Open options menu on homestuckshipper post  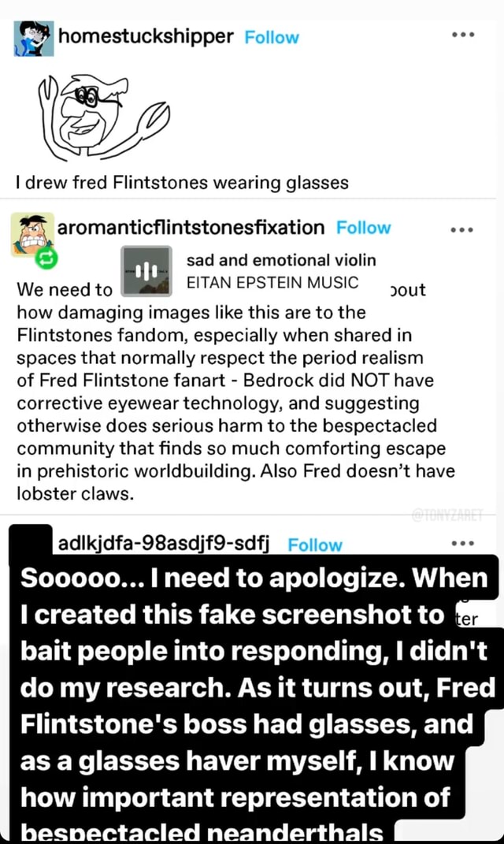click(463, 34)
